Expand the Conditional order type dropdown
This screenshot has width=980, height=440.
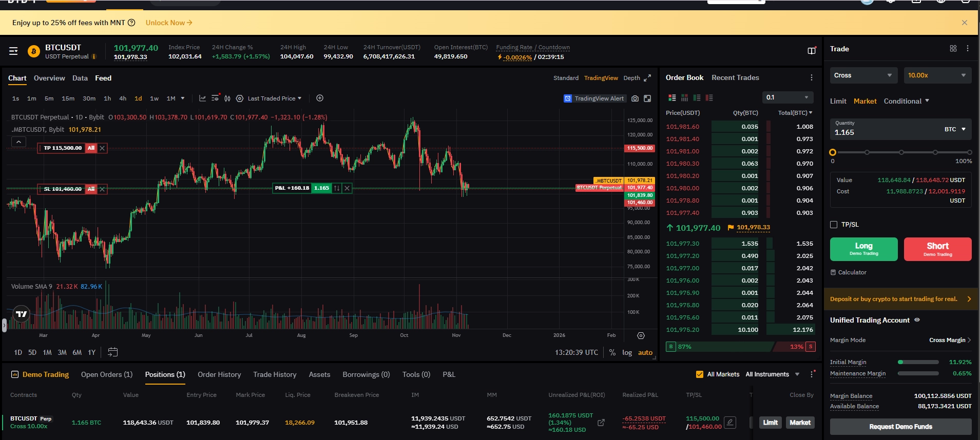pyautogui.click(x=907, y=101)
